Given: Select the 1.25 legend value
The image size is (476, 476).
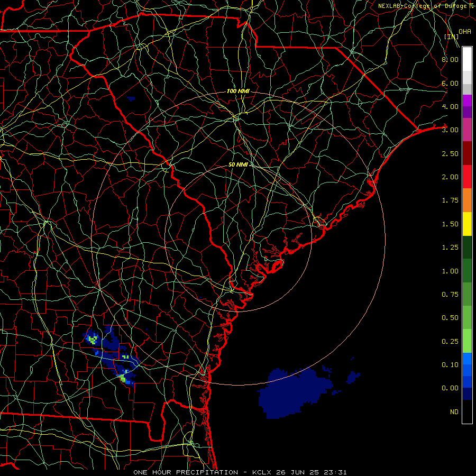Looking at the screenshot, I should [x=450, y=248].
